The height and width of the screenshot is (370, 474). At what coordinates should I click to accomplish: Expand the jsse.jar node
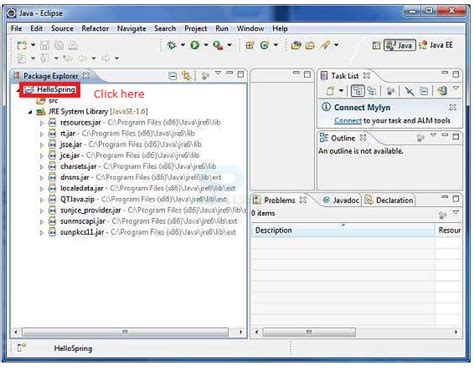point(42,145)
